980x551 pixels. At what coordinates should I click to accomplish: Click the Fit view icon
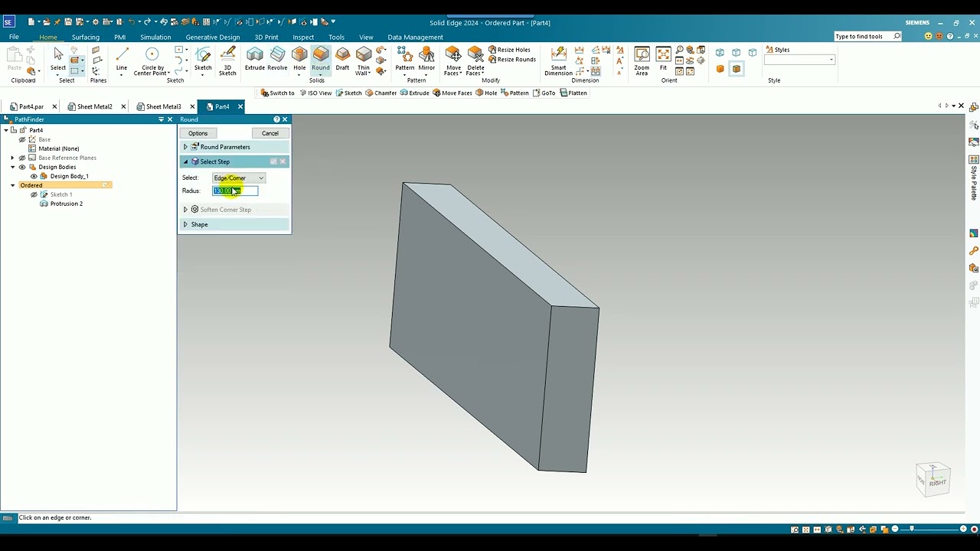click(663, 59)
